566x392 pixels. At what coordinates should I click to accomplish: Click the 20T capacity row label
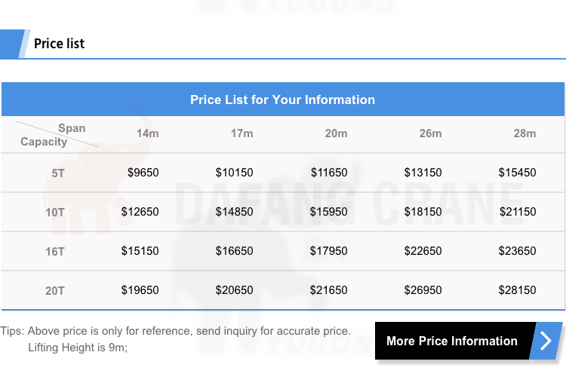click(55, 291)
